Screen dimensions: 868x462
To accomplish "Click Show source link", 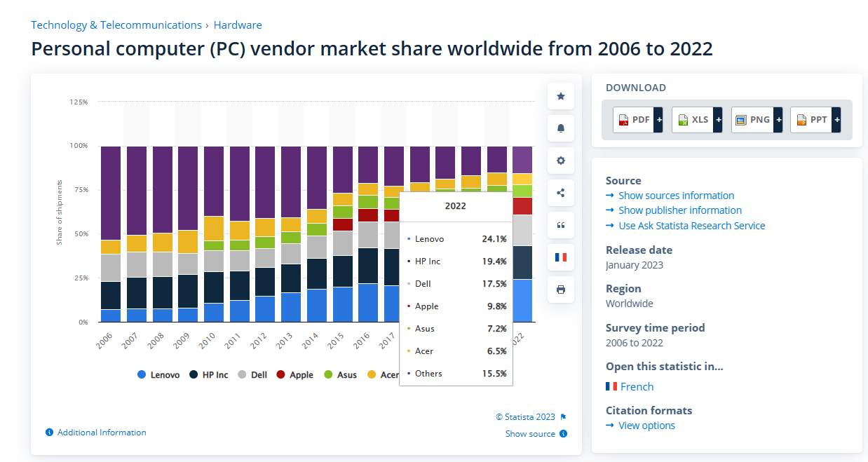I will pyautogui.click(x=530, y=434).
